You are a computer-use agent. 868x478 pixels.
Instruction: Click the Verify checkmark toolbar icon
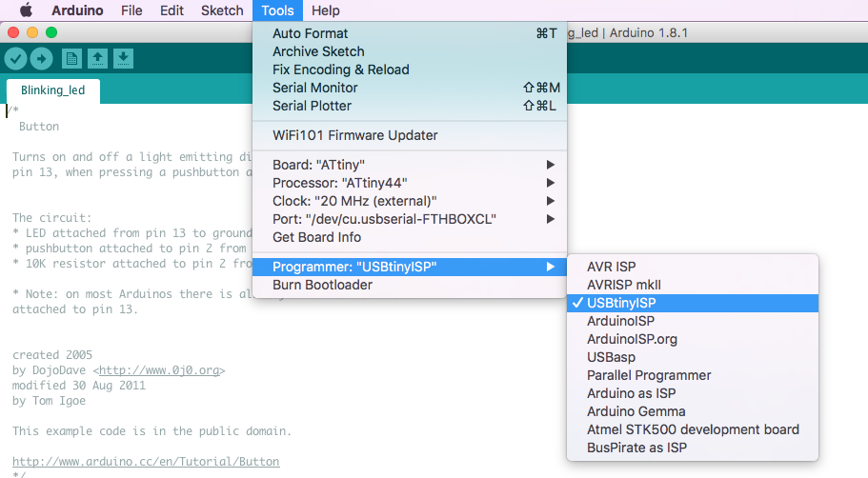(x=15, y=59)
